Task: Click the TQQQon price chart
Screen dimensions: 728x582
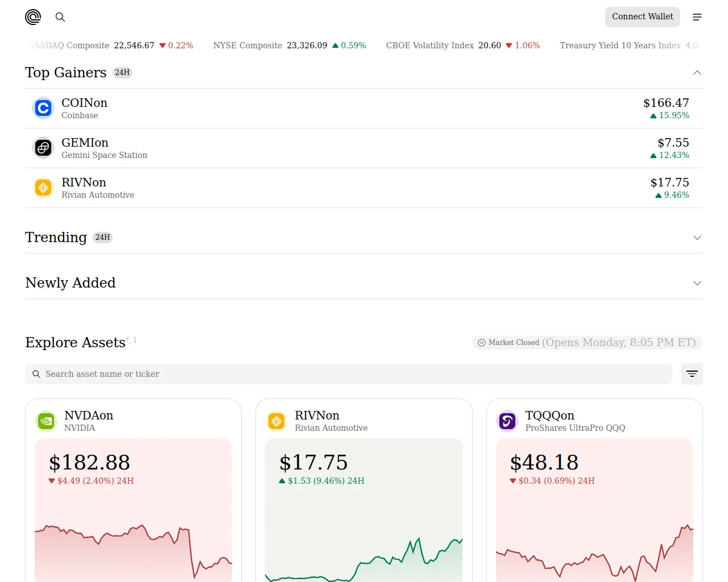Action: pyautogui.click(x=594, y=551)
